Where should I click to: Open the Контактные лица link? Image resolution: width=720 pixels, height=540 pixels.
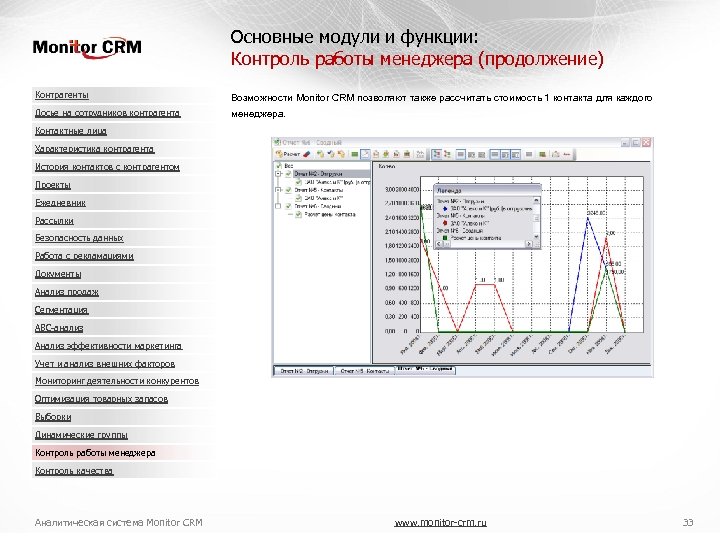[x=71, y=131]
